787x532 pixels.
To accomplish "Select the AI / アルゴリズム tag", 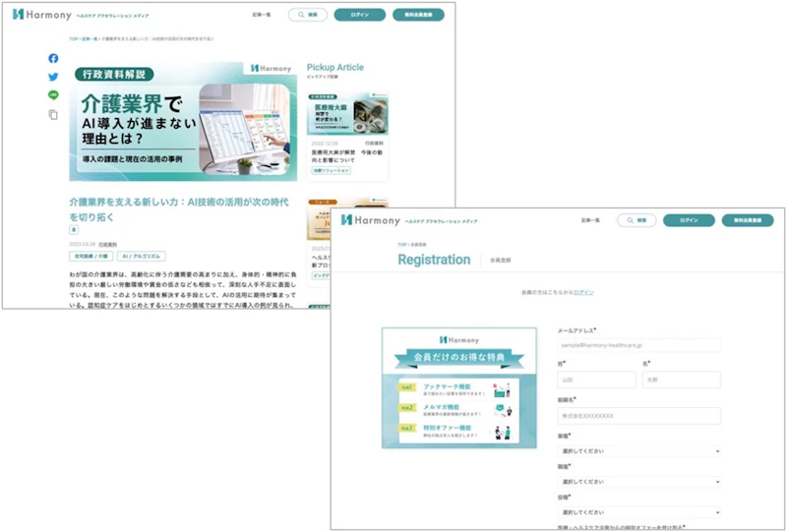I will click(x=141, y=256).
